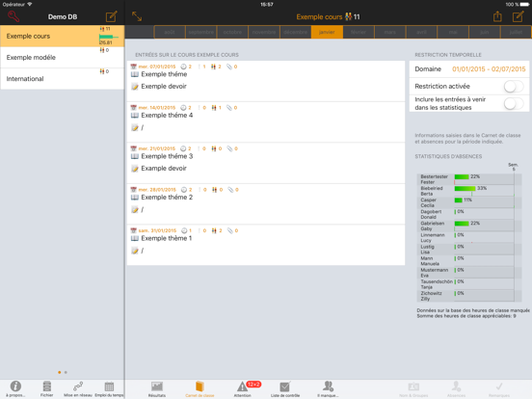Tap the Exemple devoir note icon, 07/01/2015
The image size is (532, 399).
135,87
